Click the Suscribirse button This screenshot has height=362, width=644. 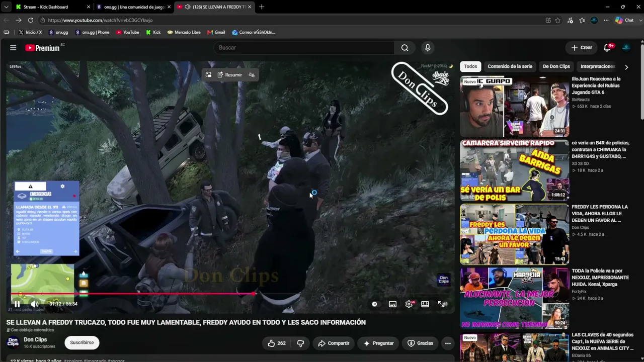tap(82, 343)
